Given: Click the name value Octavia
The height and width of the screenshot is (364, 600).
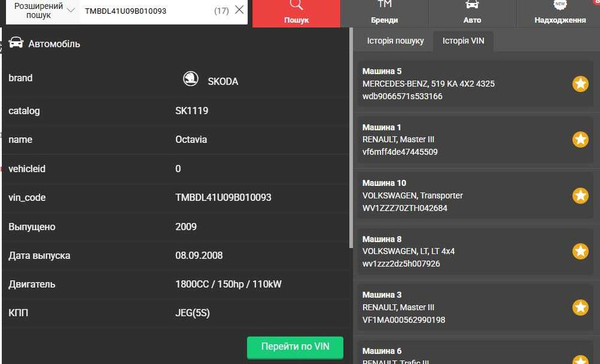Looking at the screenshot, I should pos(191,140).
